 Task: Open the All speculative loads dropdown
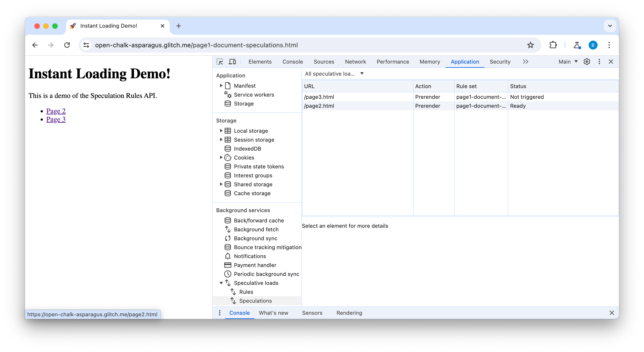point(334,74)
